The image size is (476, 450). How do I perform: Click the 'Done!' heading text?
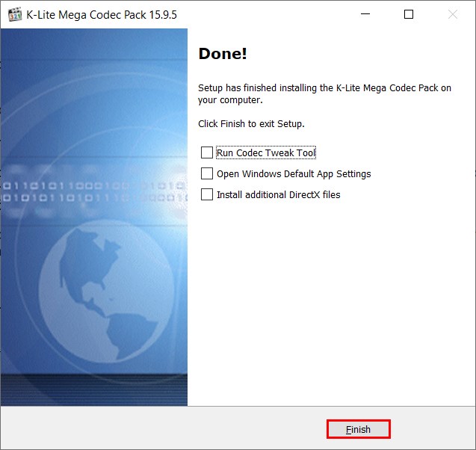pyautogui.click(x=223, y=54)
